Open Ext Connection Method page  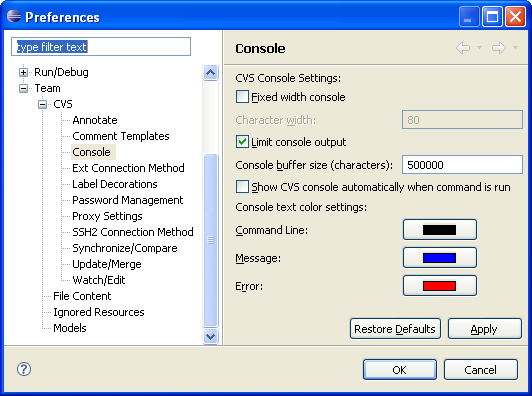click(x=128, y=168)
